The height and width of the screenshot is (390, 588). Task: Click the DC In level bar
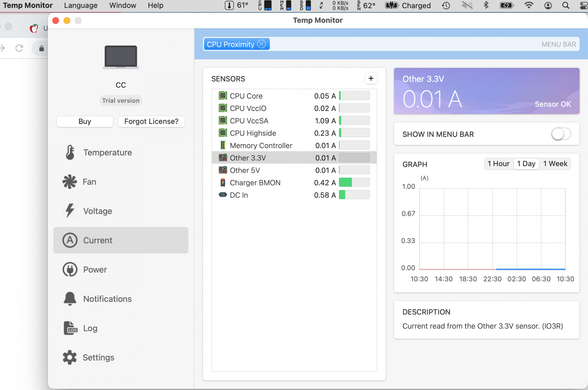tap(354, 195)
